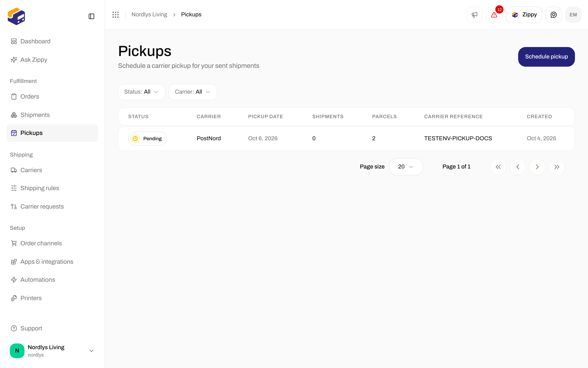This screenshot has height=368, width=588.
Task: Open the Status: All filter dropdown
Action: point(142,92)
